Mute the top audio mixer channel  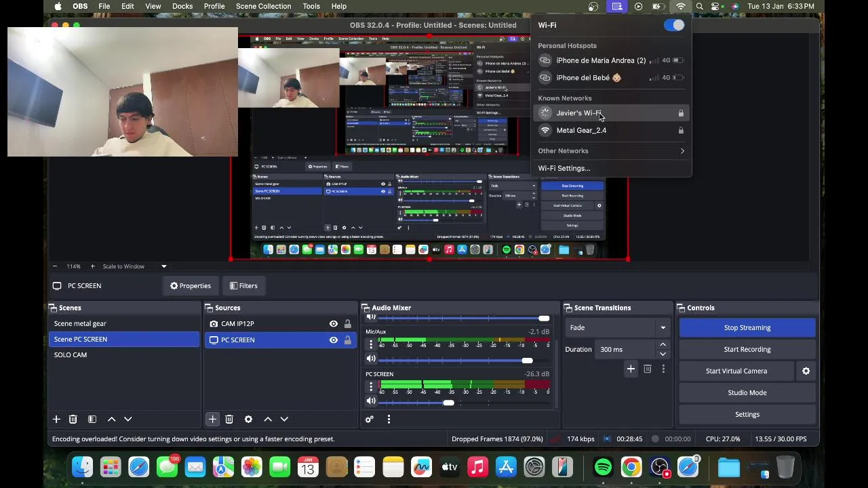pos(371,317)
